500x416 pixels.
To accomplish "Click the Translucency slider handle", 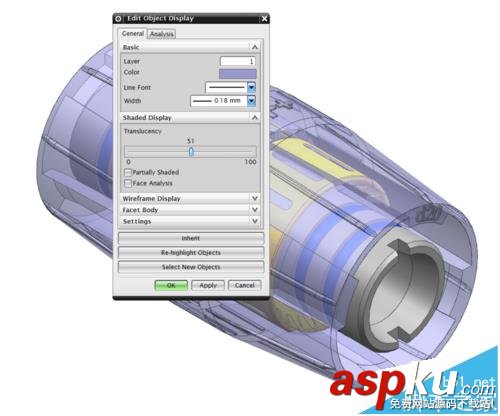I will (x=191, y=152).
